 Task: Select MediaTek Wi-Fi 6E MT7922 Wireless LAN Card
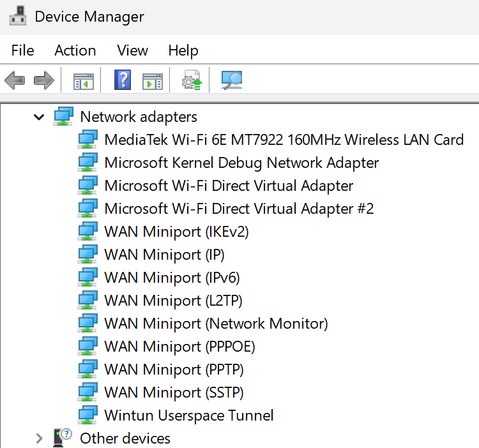[x=284, y=140]
